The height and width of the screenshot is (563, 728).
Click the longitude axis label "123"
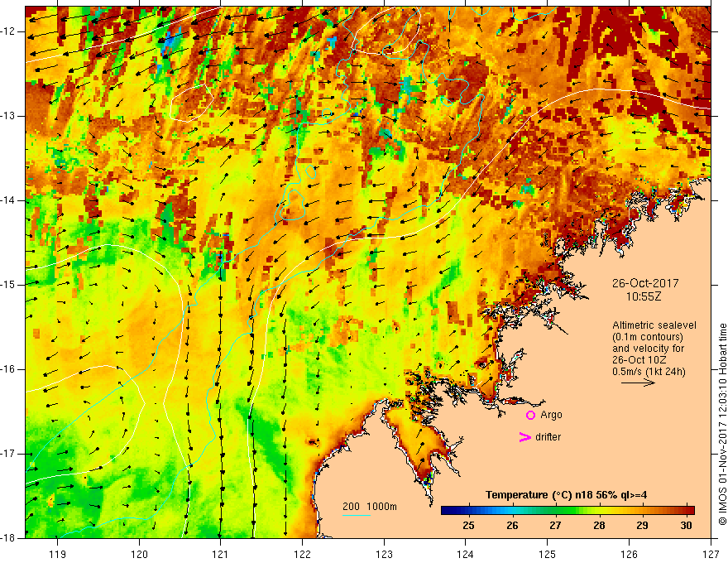click(384, 554)
